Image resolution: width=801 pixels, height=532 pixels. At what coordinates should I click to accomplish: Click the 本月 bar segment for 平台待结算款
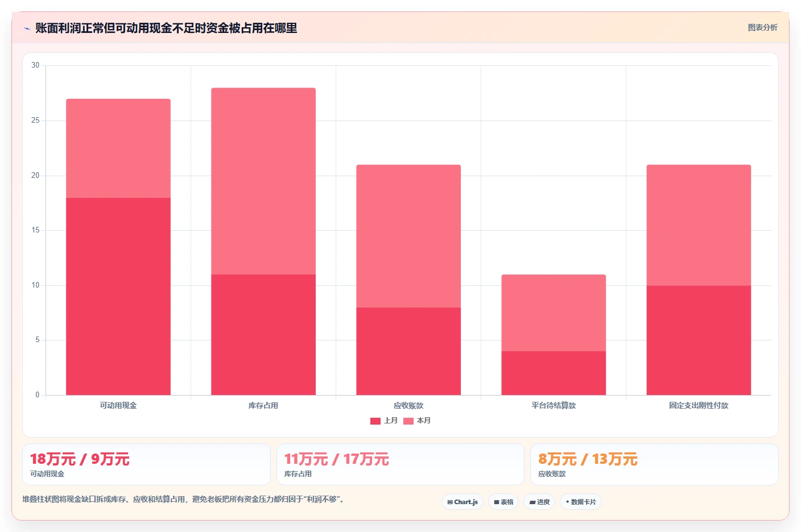554,313
